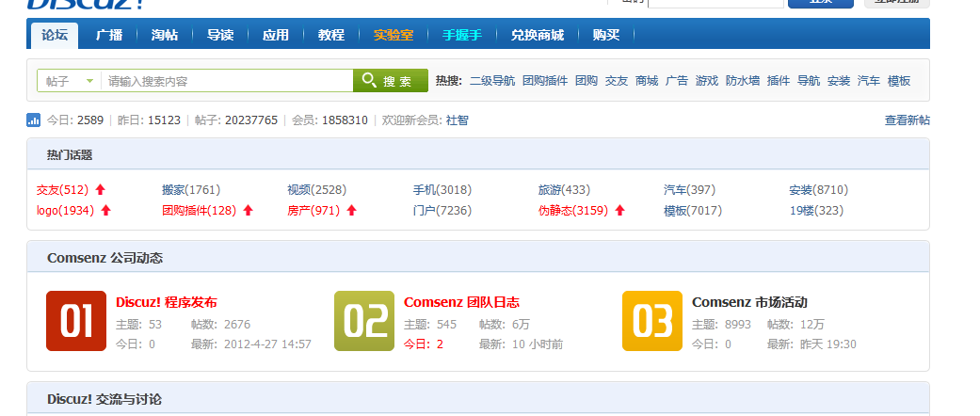Open hot topic 搬家(1761)
This screenshot has width=980, height=416.
(x=191, y=190)
